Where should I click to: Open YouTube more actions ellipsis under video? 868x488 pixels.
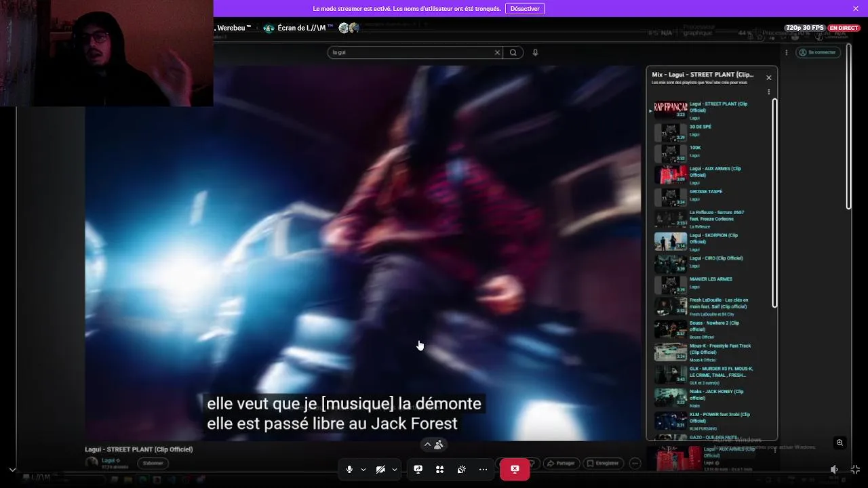[635, 463]
